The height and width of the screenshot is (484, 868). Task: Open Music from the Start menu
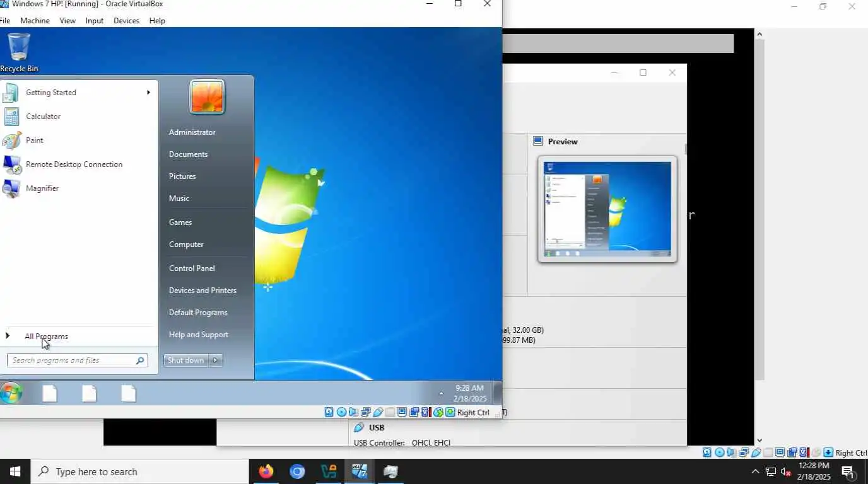(179, 199)
